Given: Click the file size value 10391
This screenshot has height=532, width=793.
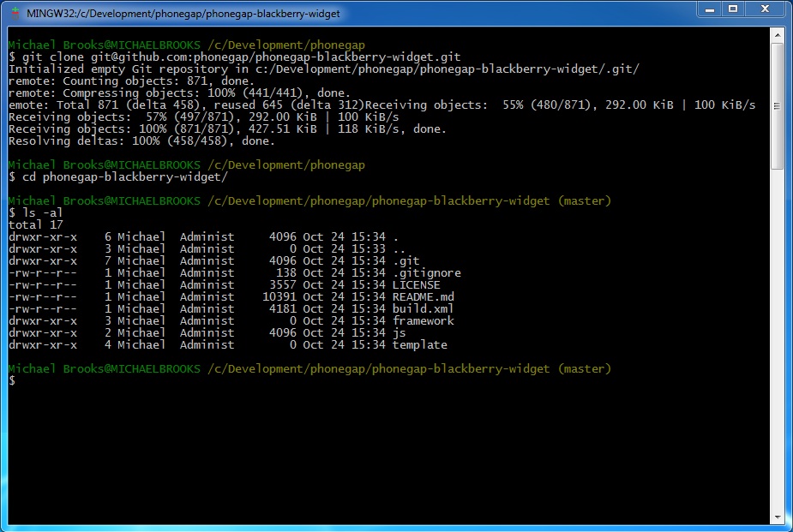Looking at the screenshot, I should pyautogui.click(x=279, y=297).
